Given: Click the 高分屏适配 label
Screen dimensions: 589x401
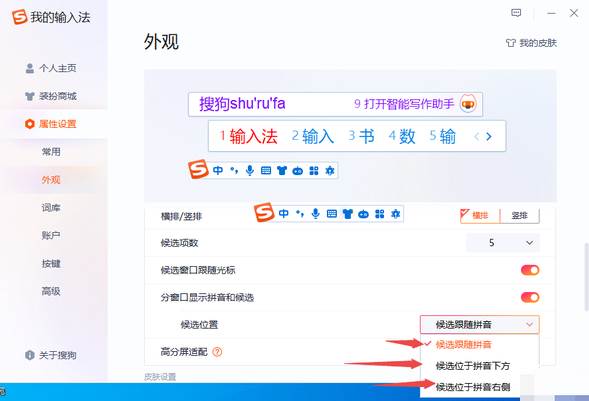Looking at the screenshot, I should (184, 352).
